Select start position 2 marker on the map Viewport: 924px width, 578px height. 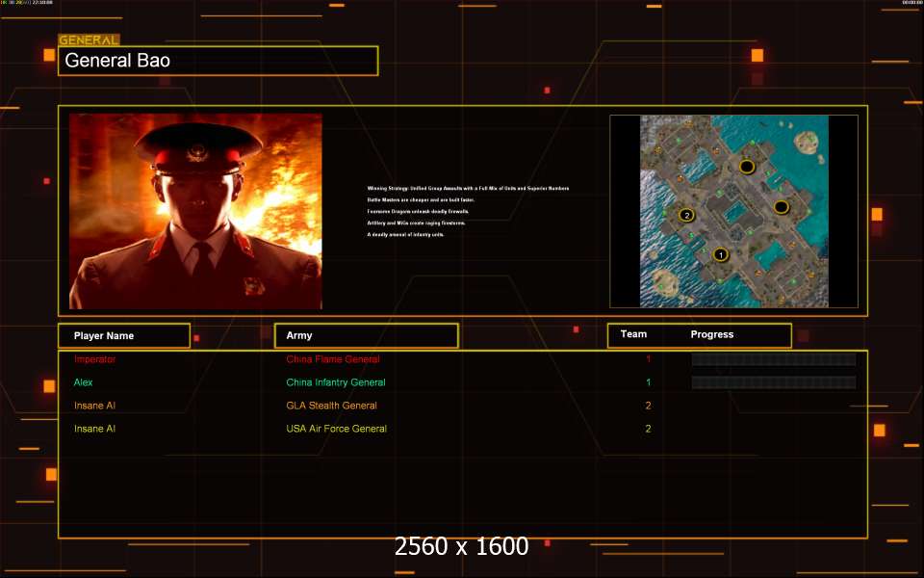click(x=686, y=215)
